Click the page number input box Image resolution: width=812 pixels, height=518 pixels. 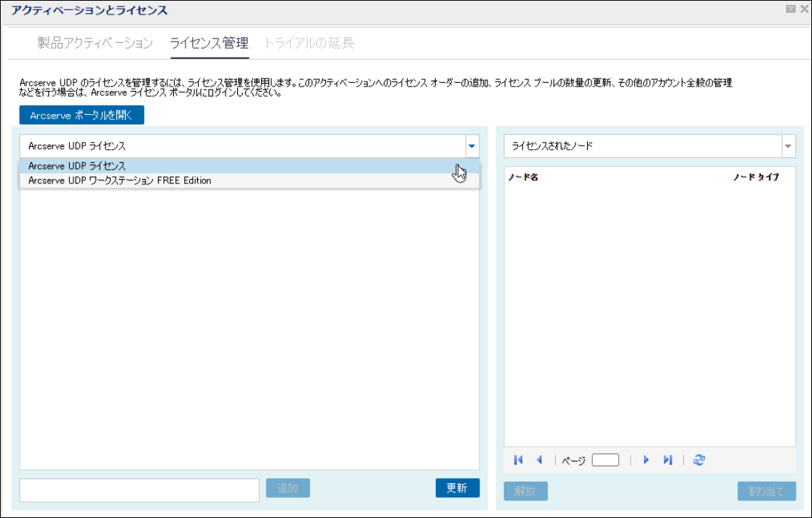point(605,461)
